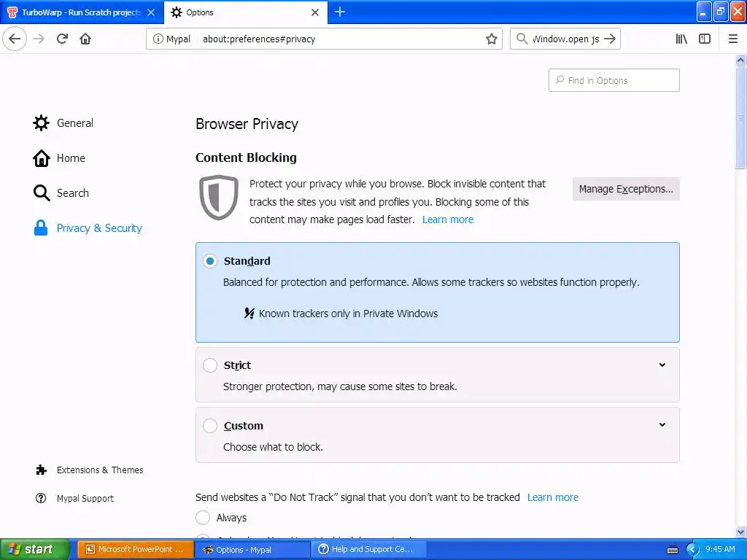This screenshot has height=560, width=747.
Task: Select Always for Do Not Track
Action: pos(203,518)
